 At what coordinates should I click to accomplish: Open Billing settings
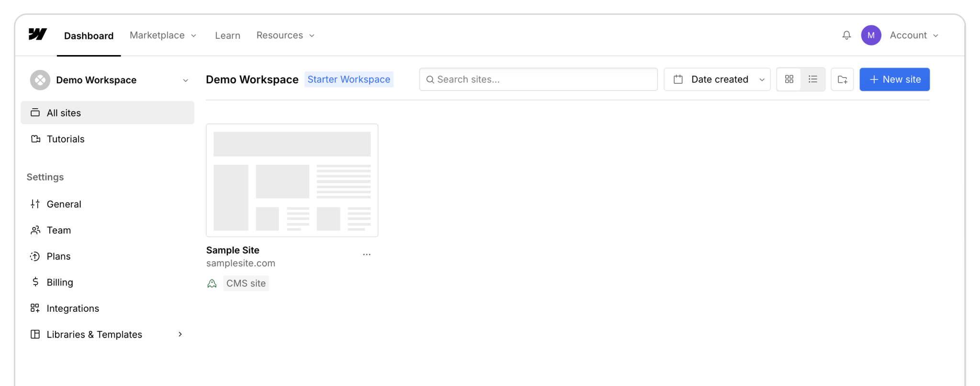coord(108,282)
